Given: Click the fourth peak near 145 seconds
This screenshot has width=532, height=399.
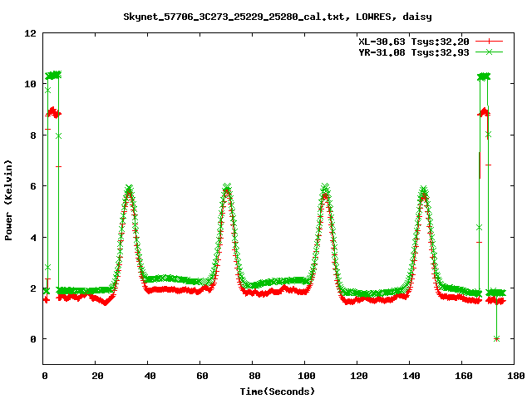Looking at the screenshot, I should point(423,190).
